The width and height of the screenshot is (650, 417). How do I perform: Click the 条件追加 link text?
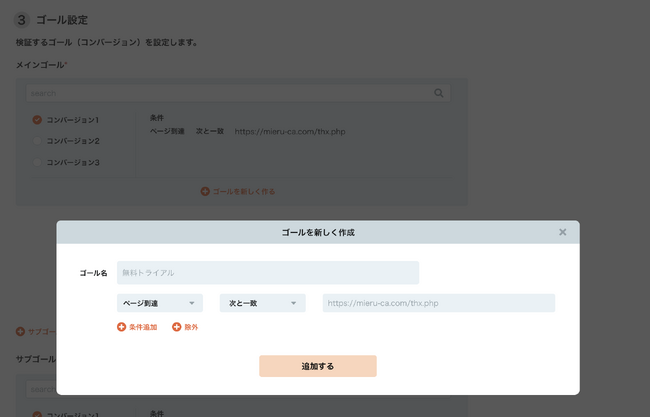click(143, 327)
